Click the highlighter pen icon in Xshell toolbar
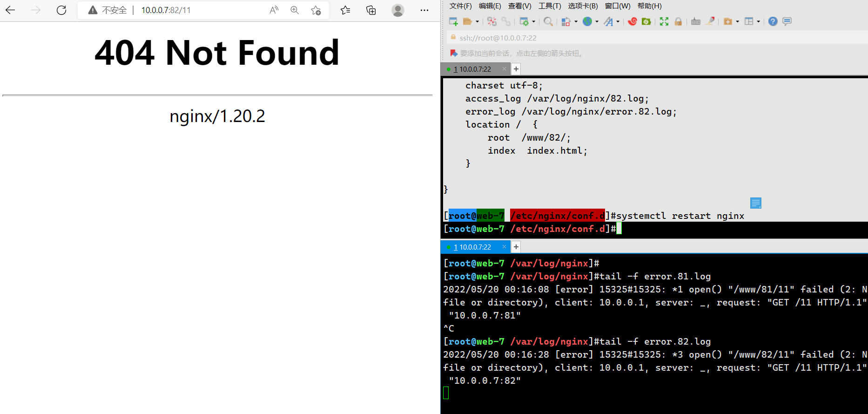The width and height of the screenshot is (868, 414). [710, 21]
